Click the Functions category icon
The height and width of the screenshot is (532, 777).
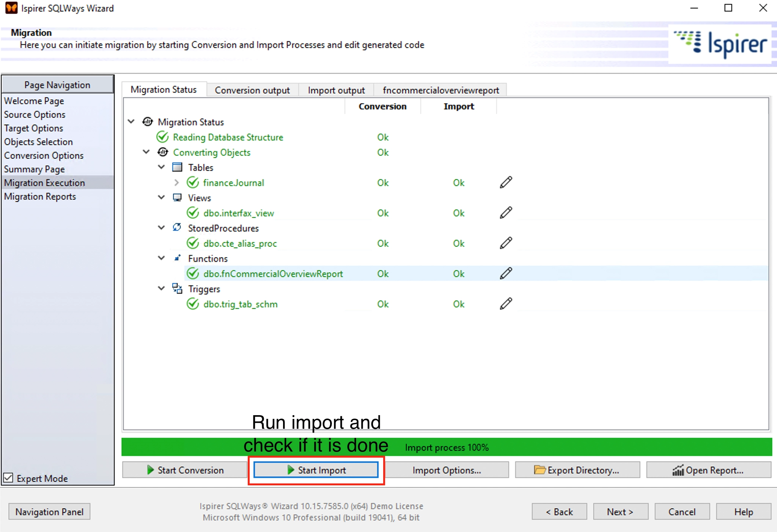[177, 258]
